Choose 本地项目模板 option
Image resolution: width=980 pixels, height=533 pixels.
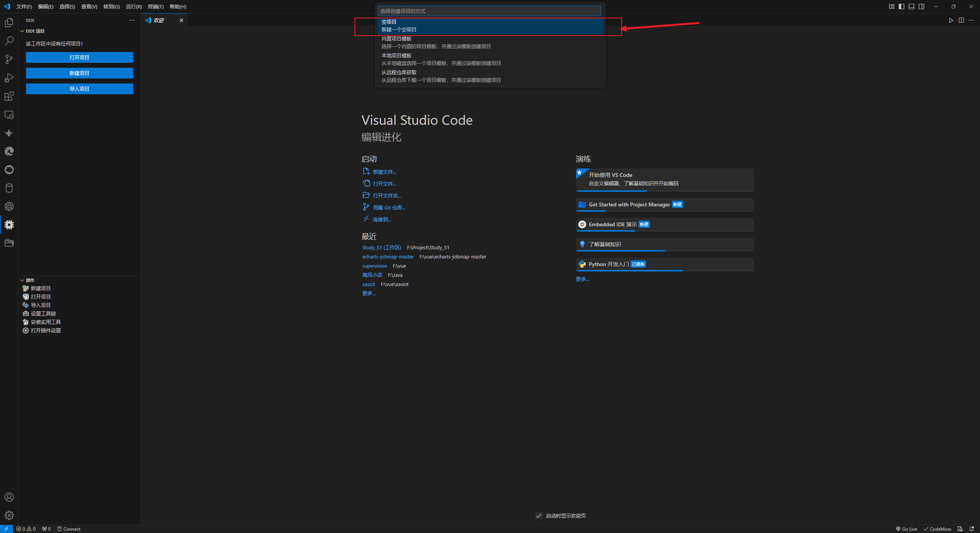[x=490, y=59]
